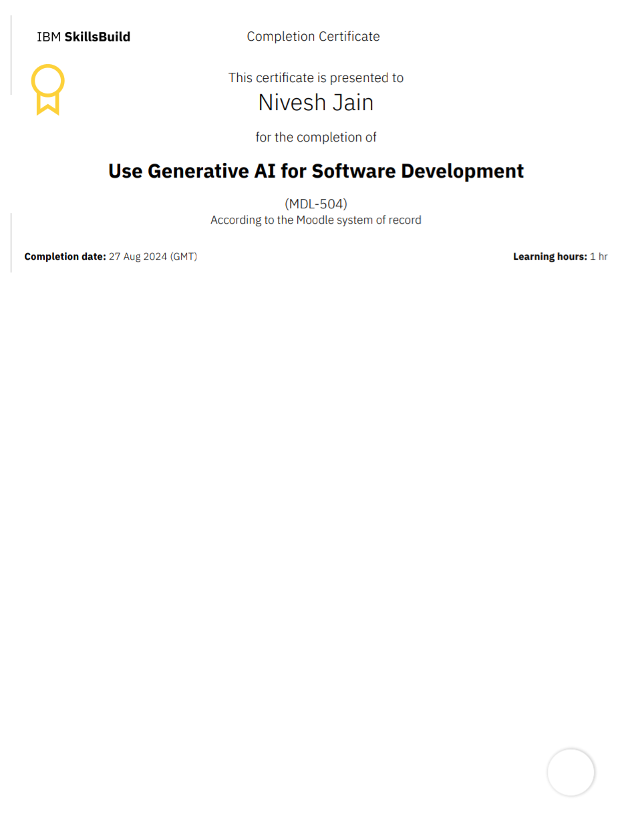This screenshot has width=642, height=840.
Task: Click the word 'Use' starting the title
Action: coord(125,172)
